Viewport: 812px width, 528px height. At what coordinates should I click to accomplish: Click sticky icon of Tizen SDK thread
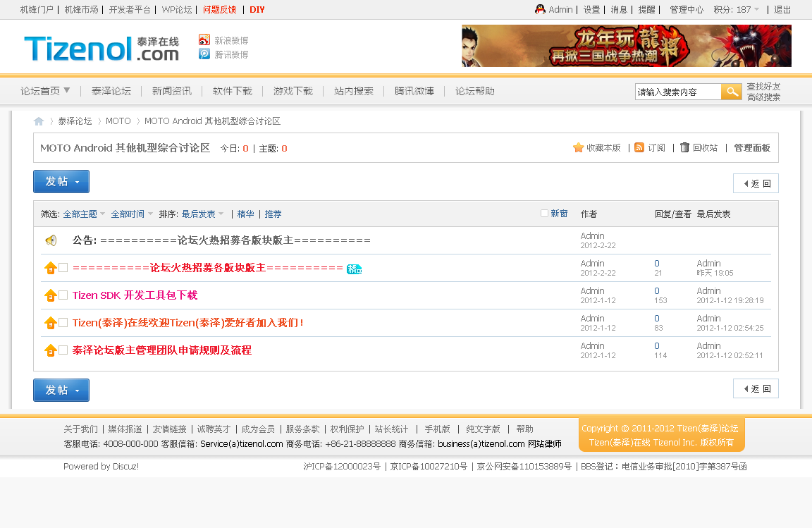coord(51,295)
